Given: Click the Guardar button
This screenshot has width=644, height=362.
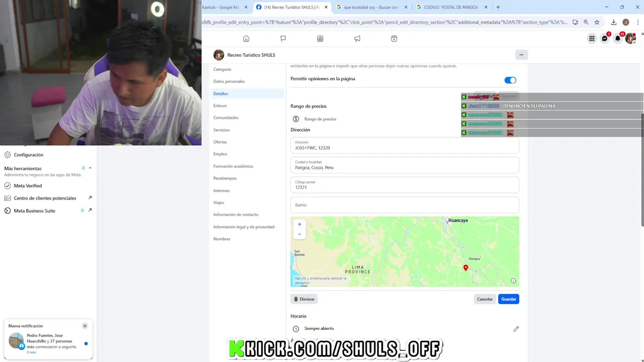Looking at the screenshot, I should point(509,299).
